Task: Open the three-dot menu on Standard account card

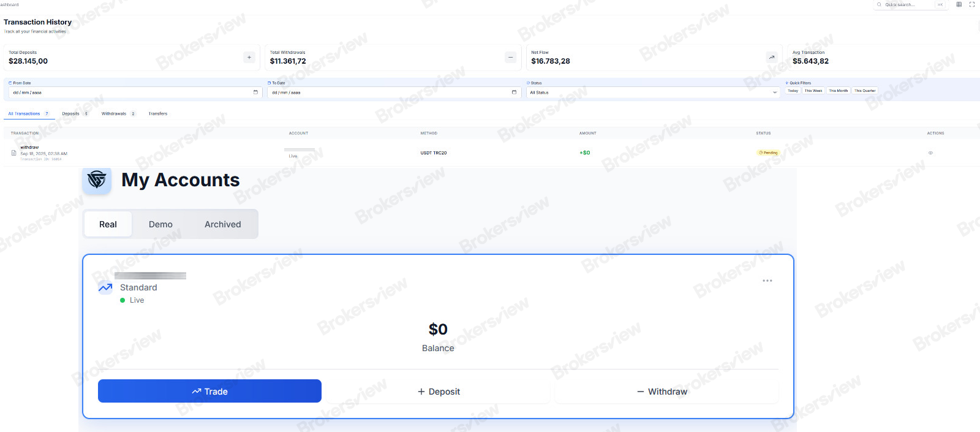Action: pos(767,281)
